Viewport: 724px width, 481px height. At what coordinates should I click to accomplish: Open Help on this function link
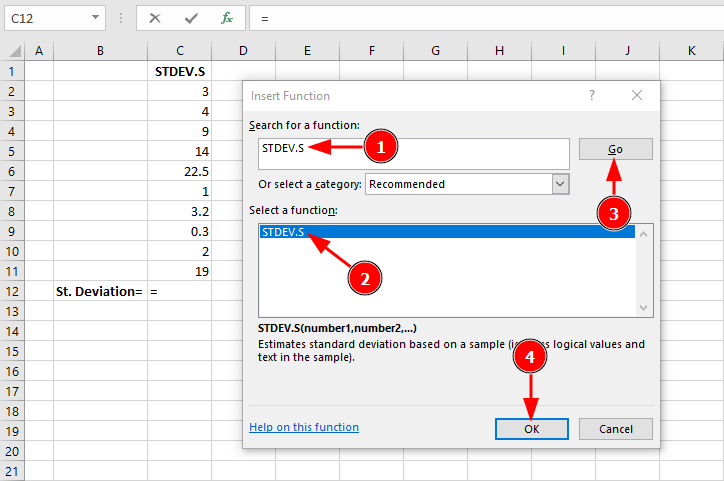click(303, 427)
